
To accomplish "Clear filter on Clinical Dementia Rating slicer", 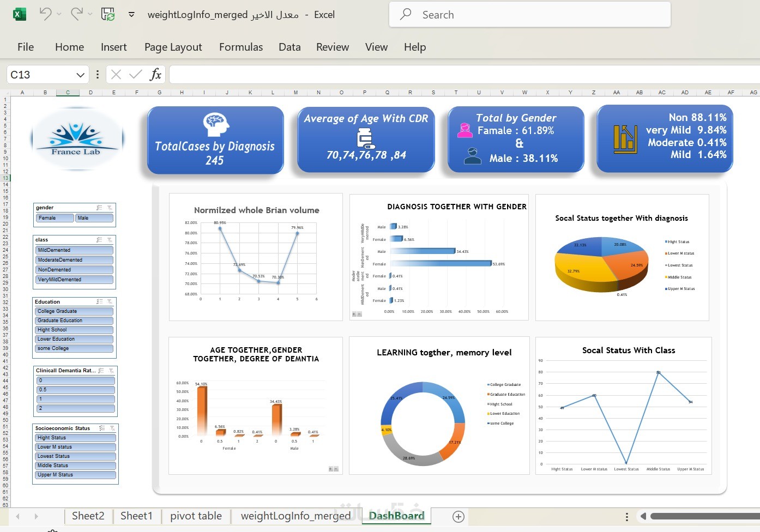I will [x=111, y=371].
